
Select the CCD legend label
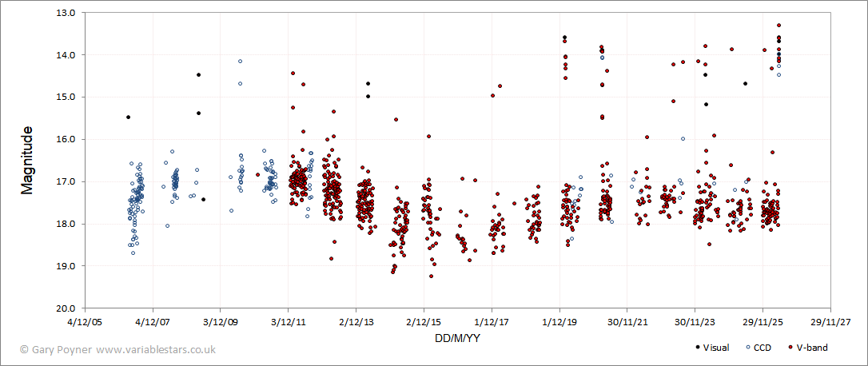click(x=764, y=348)
